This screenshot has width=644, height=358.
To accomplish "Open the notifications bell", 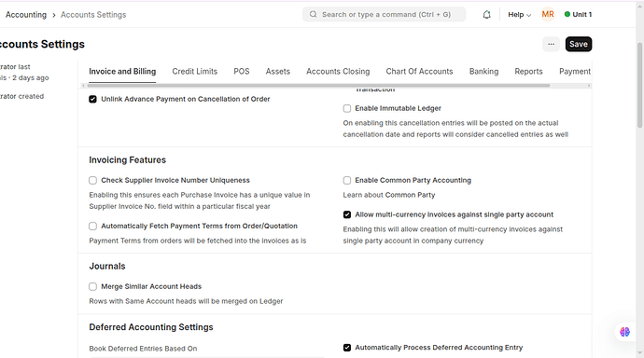I will point(486,15).
